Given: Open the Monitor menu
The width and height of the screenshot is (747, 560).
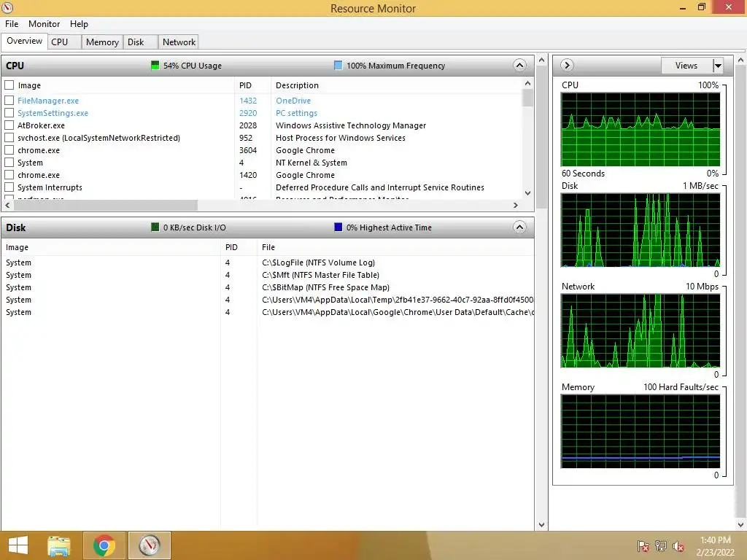Looking at the screenshot, I should pyautogui.click(x=44, y=24).
